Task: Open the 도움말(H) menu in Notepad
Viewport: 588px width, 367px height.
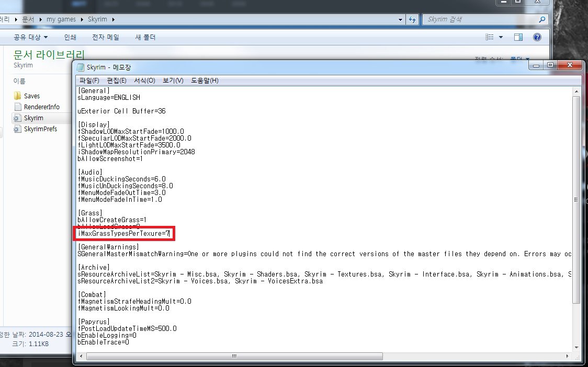Action: click(205, 81)
